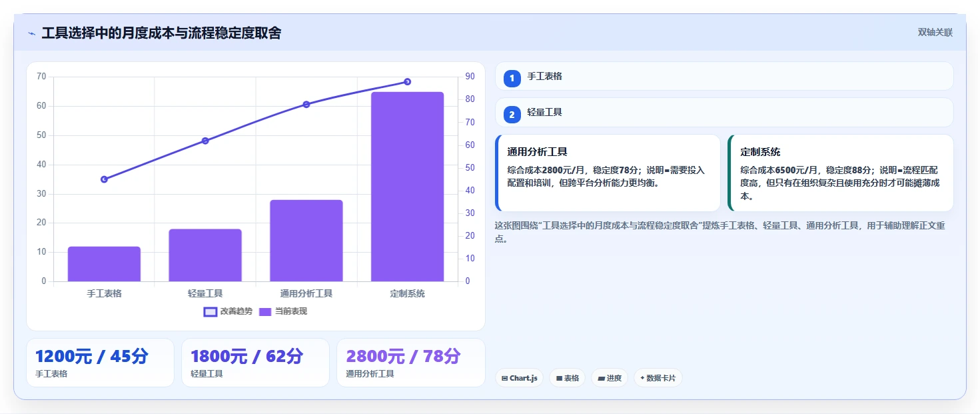This screenshot has height=414, width=980.
Task: Click the 2800元 / 78分 data card
Action: tap(411, 363)
